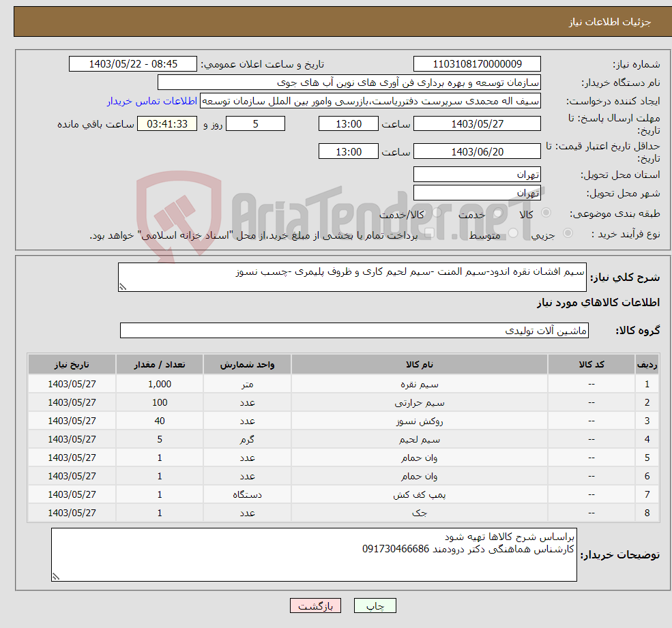Viewport: 672px width, 628px height.
Task: Click the remaining days field showing 5
Action: [x=255, y=124]
